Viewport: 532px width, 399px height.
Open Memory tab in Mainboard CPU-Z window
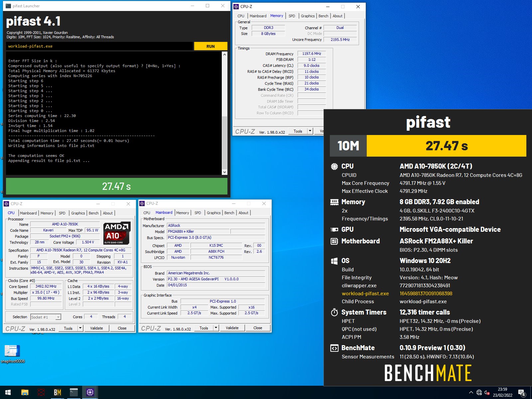click(183, 213)
